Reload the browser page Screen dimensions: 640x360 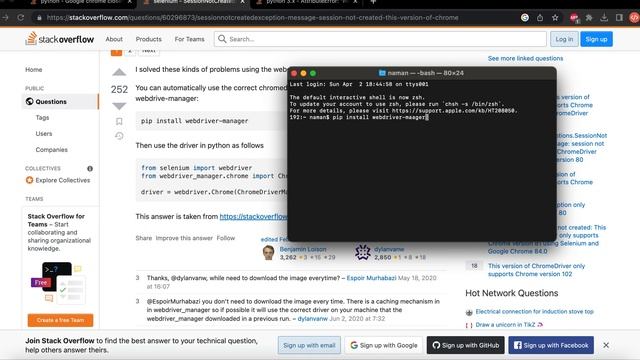coord(21,18)
